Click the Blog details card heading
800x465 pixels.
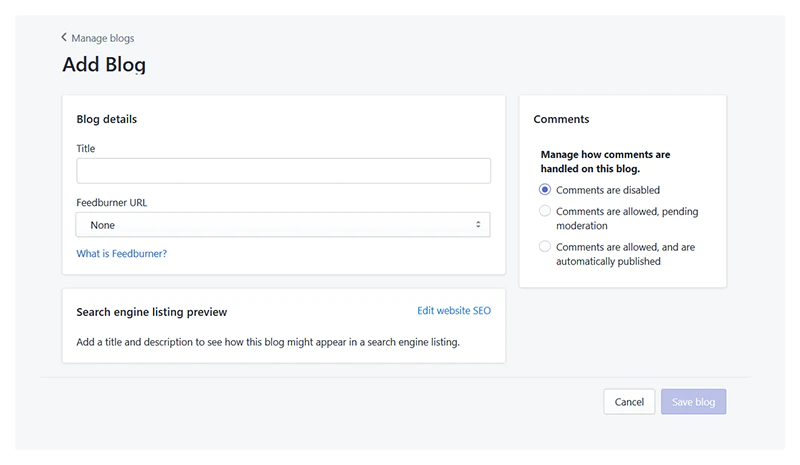[x=107, y=119]
